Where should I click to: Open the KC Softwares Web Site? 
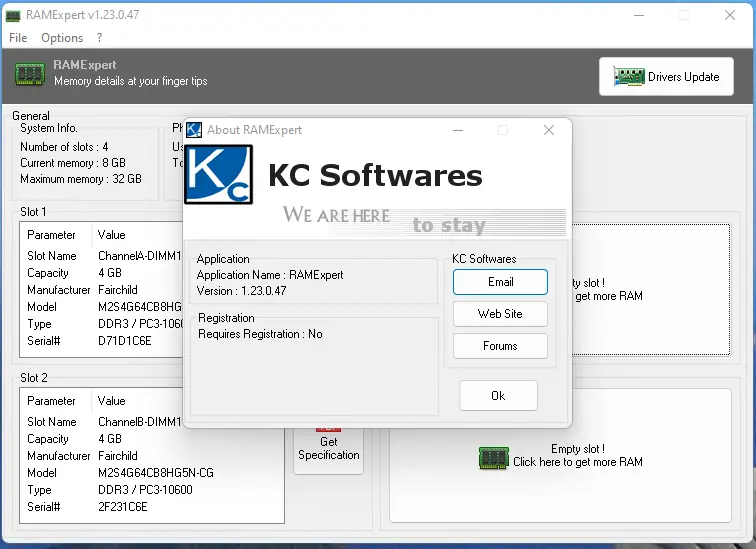pyautogui.click(x=500, y=314)
